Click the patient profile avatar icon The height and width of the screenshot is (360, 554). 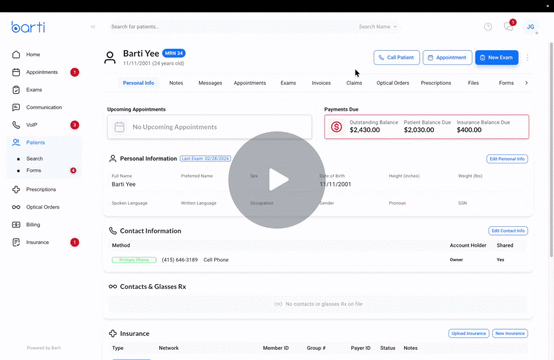110,58
